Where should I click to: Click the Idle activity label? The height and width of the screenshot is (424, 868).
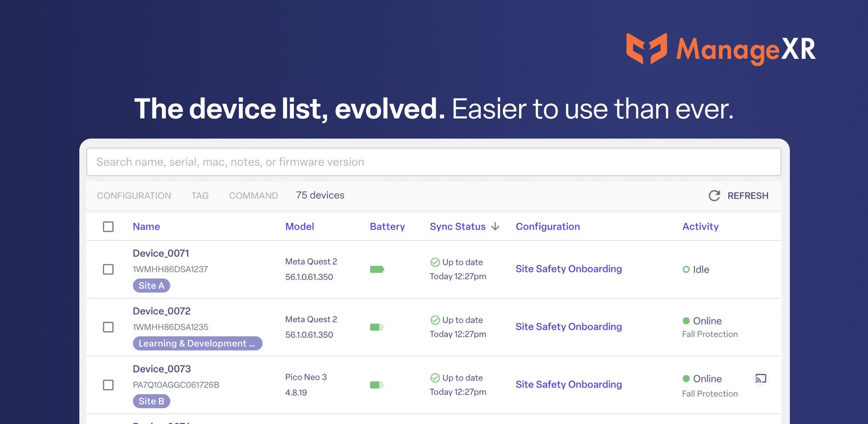(701, 269)
